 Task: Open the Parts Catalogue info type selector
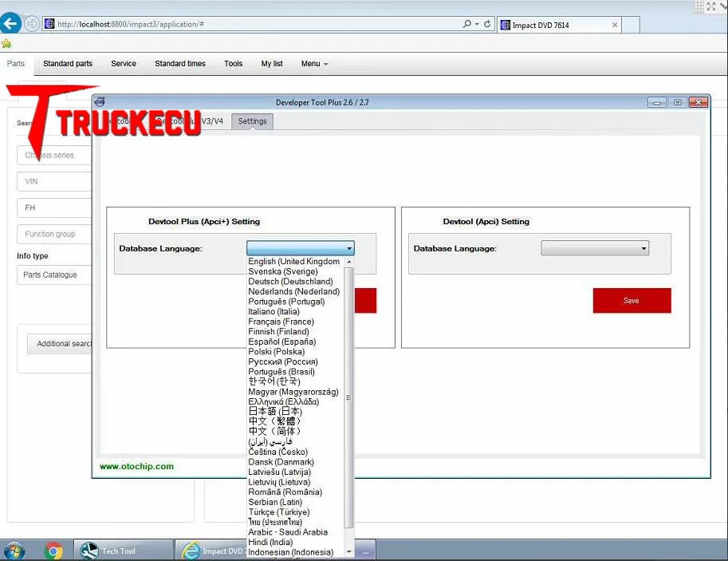click(x=54, y=275)
